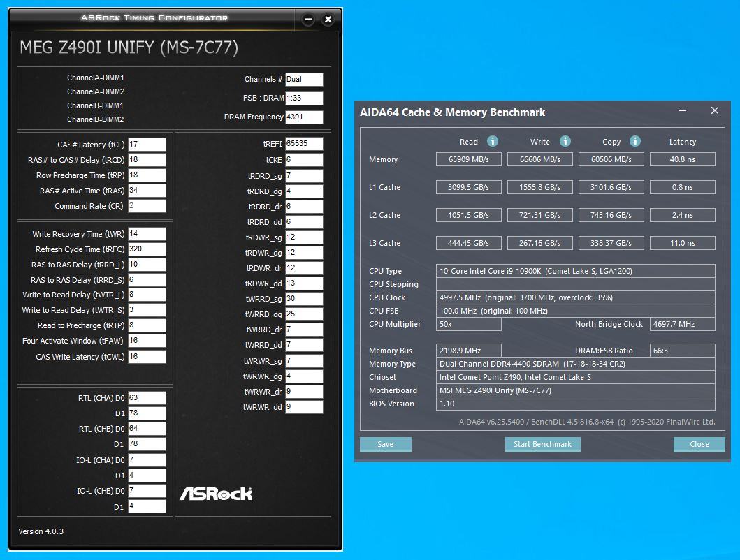Minimize the ASRock Timing Configurator window
The image size is (740, 560).
click(308, 20)
